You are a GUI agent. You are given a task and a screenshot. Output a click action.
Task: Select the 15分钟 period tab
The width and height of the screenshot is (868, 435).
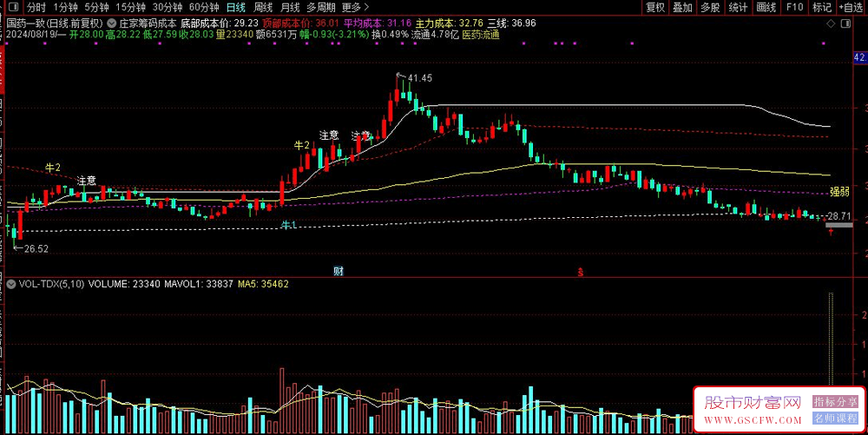click(131, 7)
